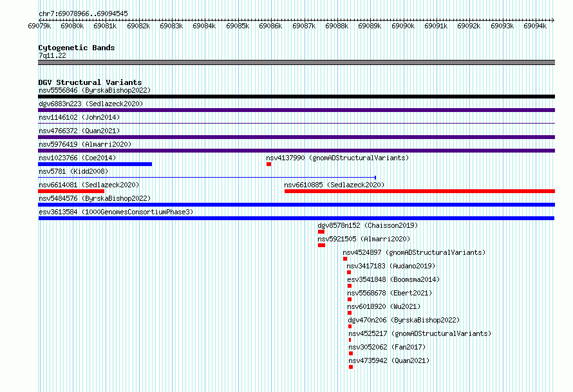Click the nsv4525217 gnomAD small red marker

click(x=350, y=340)
